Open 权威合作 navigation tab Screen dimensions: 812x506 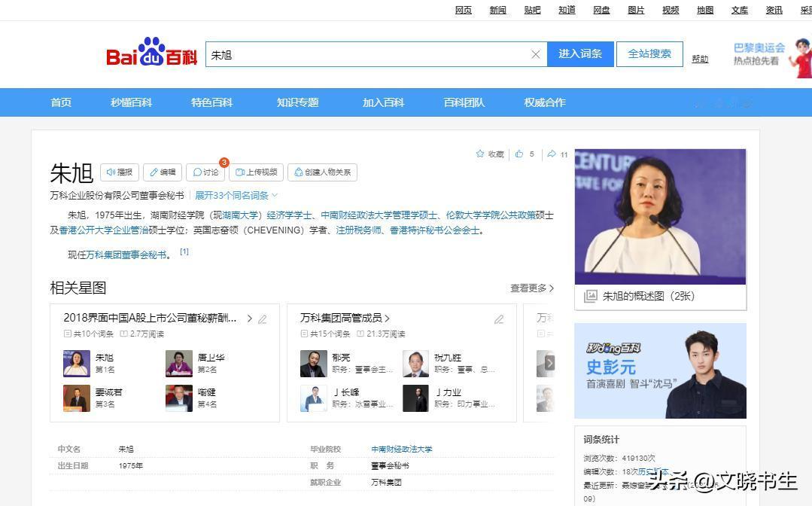pos(545,102)
